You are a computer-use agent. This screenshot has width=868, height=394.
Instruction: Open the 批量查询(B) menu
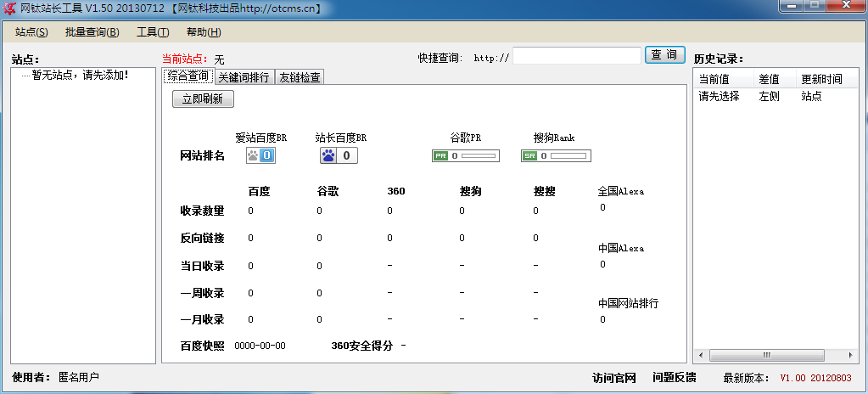(92, 32)
